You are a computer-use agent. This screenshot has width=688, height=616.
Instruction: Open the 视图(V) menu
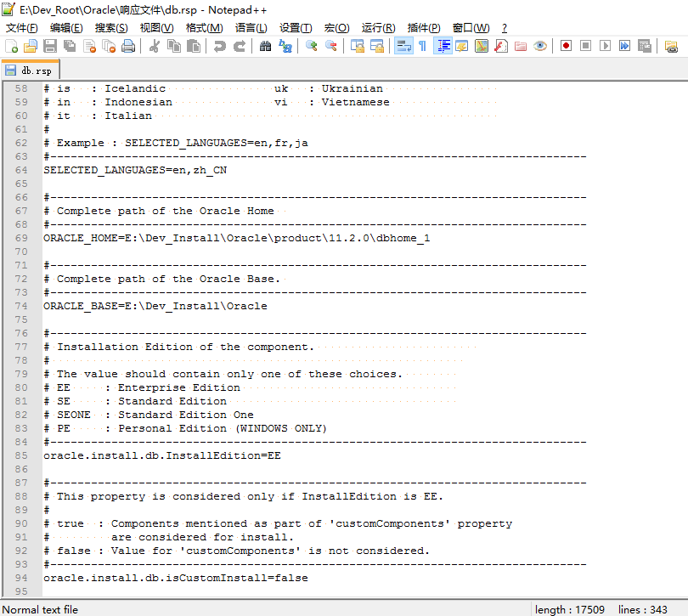coord(156,28)
